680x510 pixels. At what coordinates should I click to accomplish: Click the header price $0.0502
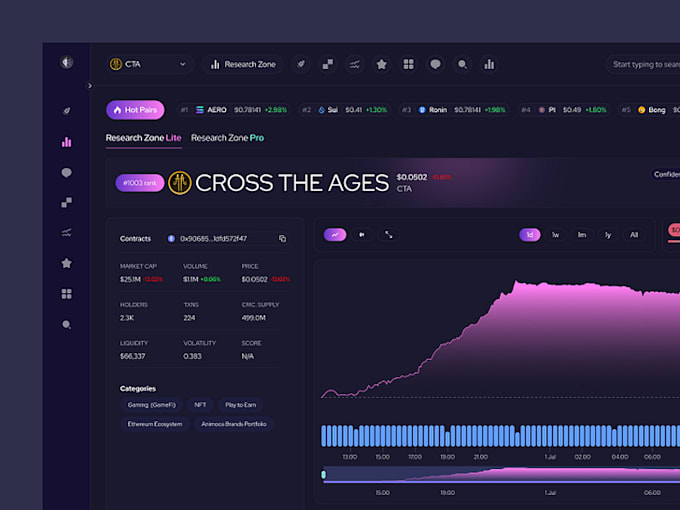tap(412, 177)
